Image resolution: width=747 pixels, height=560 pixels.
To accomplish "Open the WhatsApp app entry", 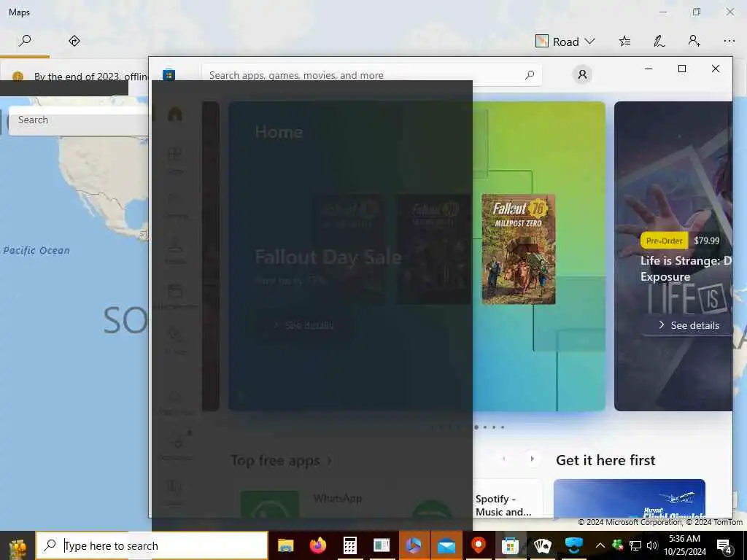I will (x=337, y=498).
